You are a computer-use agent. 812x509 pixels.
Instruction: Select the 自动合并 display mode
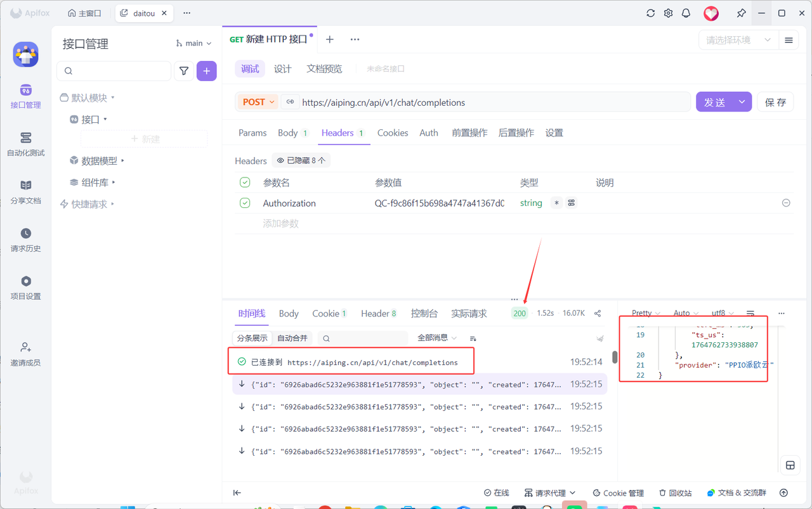tap(292, 338)
